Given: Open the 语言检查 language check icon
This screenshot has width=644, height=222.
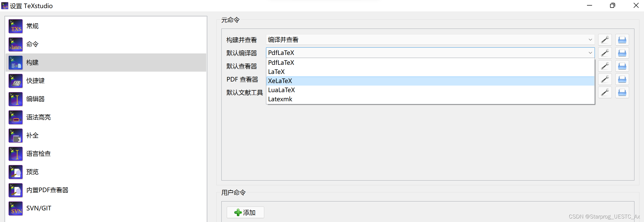Looking at the screenshot, I should tap(16, 154).
